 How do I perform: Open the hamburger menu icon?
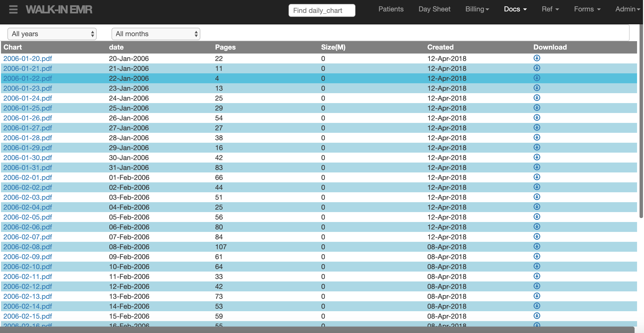point(13,9)
